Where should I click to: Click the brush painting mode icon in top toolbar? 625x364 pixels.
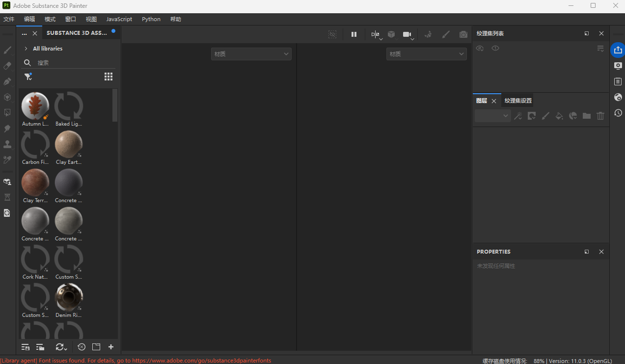coord(446,34)
